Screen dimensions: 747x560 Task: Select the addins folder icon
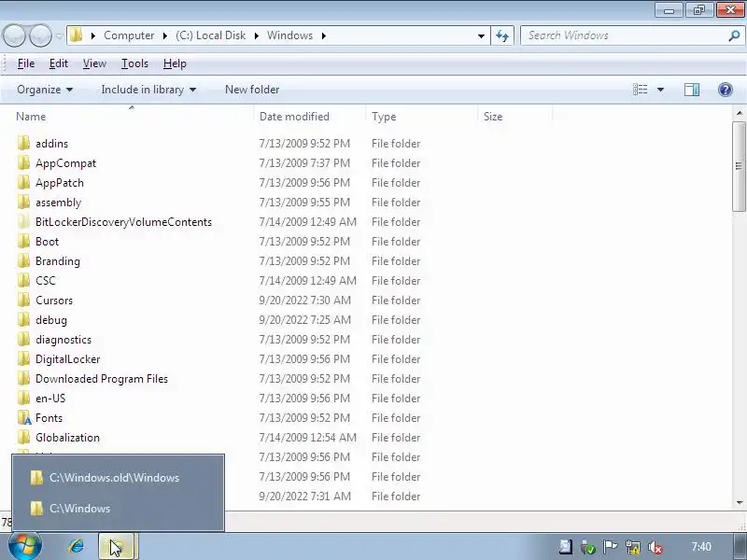pos(23,143)
